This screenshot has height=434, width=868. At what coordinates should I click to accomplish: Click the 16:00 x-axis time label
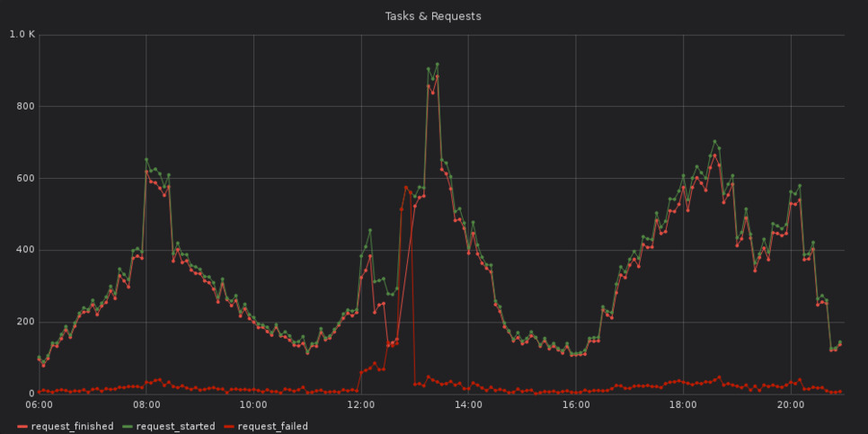tap(575, 405)
